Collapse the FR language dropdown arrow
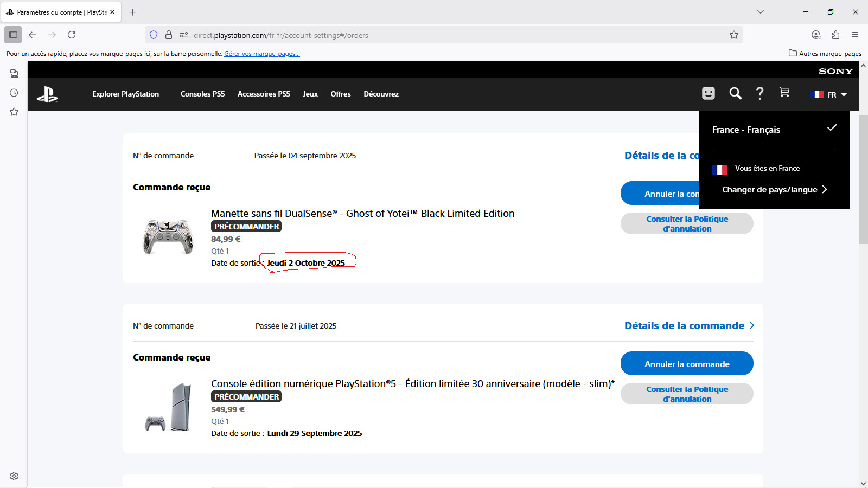This screenshot has width=868, height=488. (844, 94)
